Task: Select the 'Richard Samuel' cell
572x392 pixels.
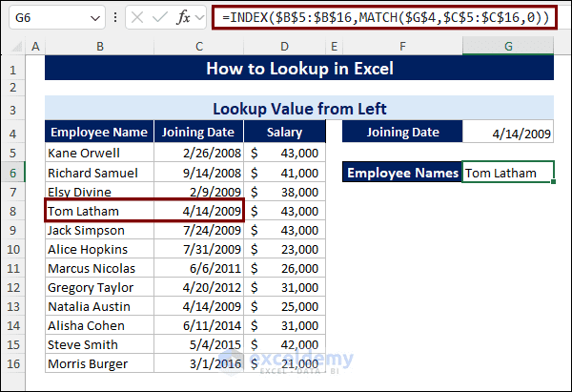Action: click(99, 173)
